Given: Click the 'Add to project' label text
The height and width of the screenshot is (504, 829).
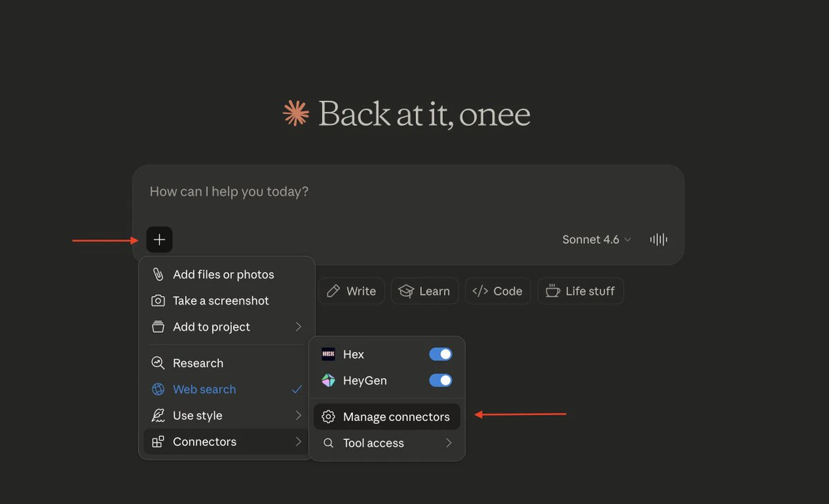Looking at the screenshot, I should [211, 327].
